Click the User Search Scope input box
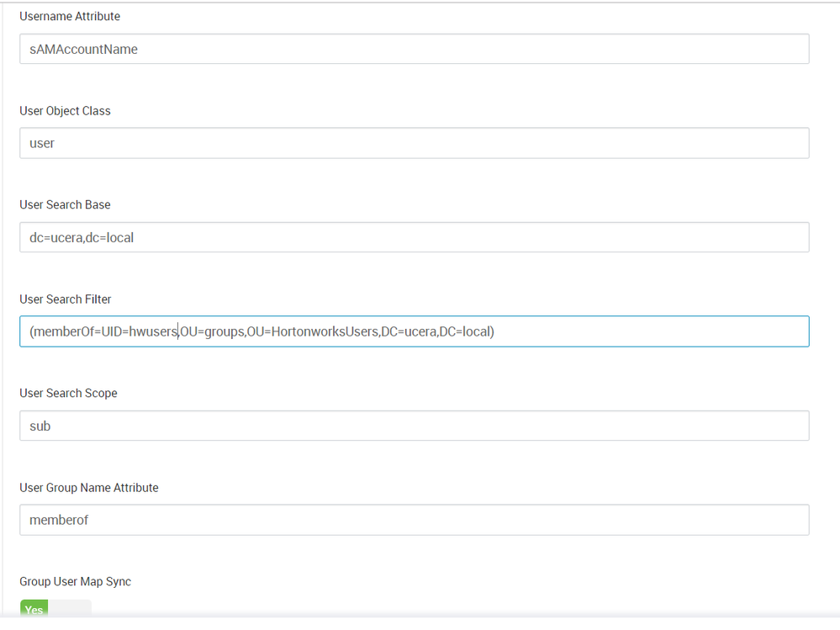Screen dimensions: 840x630 click(x=414, y=426)
